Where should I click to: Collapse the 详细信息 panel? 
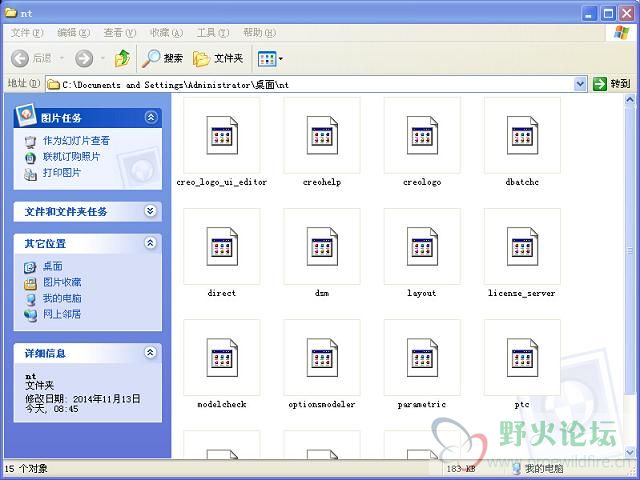coord(151,353)
